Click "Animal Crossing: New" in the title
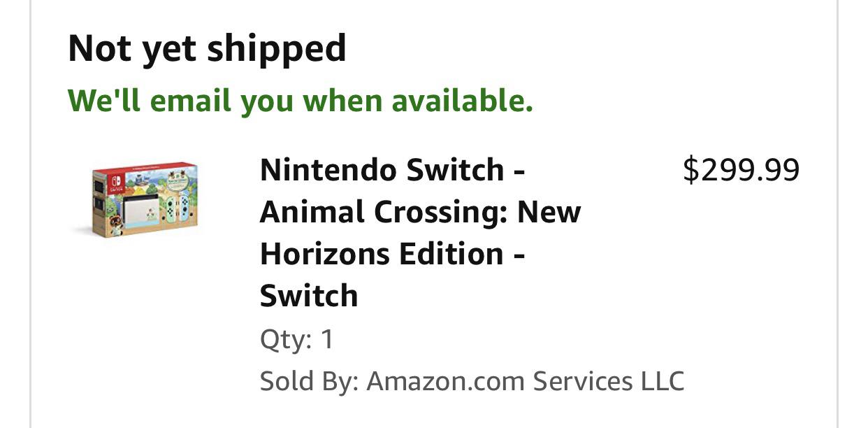This screenshot has width=868, height=428. 420,212
